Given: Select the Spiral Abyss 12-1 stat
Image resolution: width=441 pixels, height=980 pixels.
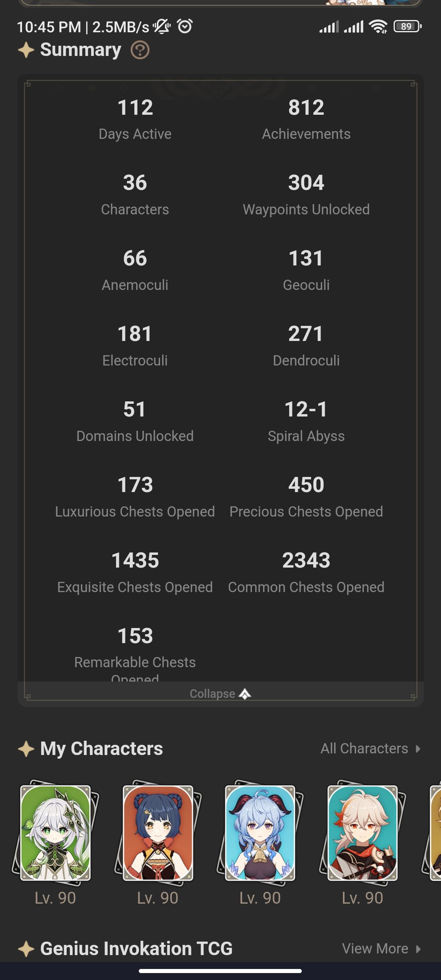Looking at the screenshot, I should pos(306,421).
